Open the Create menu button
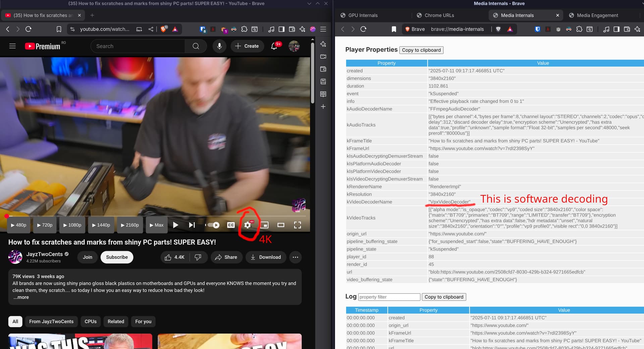644x349 pixels. [247, 46]
